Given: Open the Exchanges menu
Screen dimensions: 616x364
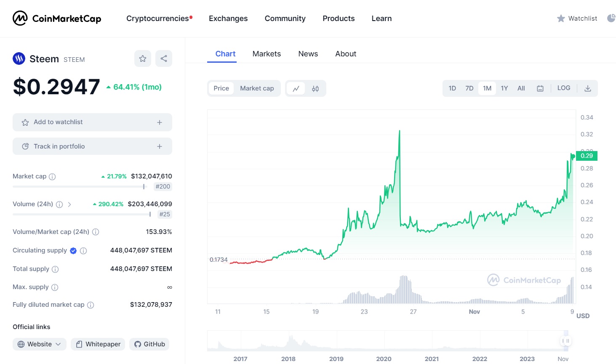Looking at the screenshot, I should [x=228, y=19].
